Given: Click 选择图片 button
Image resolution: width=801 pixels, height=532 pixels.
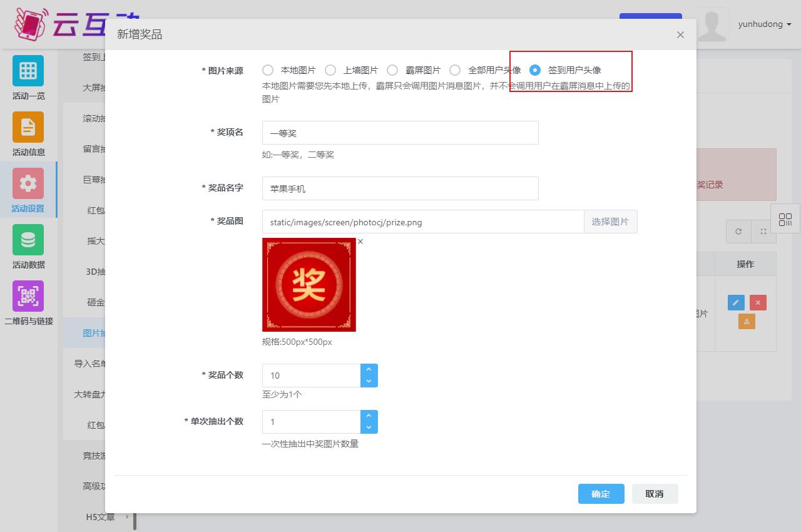Looking at the screenshot, I should [610, 222].
